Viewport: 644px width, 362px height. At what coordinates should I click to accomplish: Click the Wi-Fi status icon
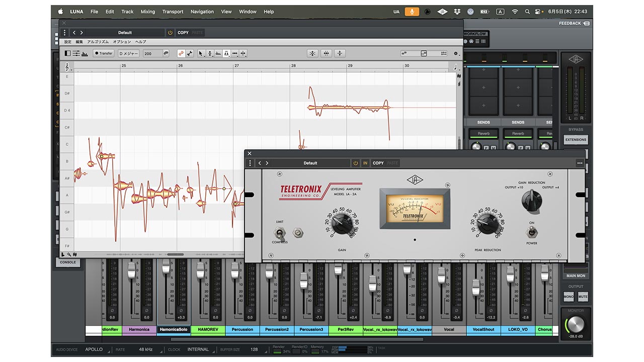pos(515,12)
